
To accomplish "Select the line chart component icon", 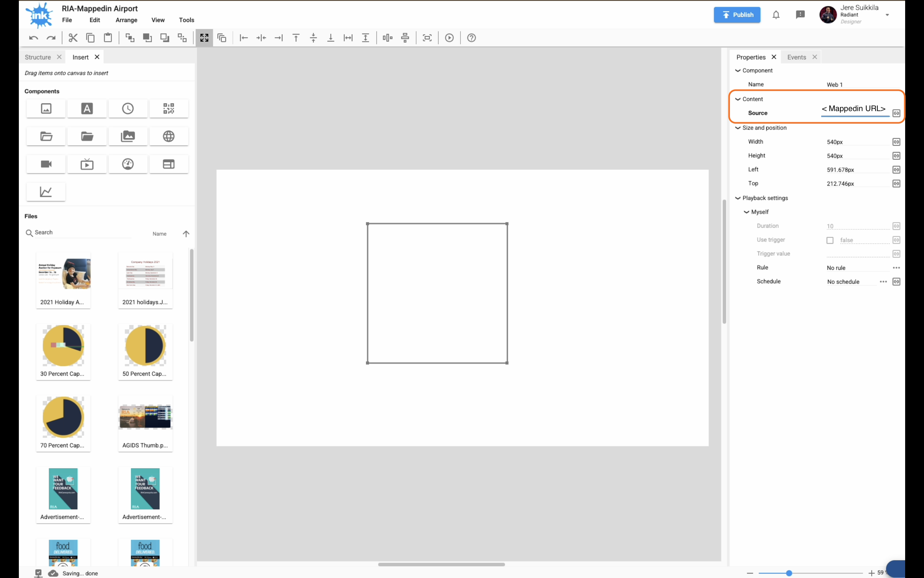I will tap(46, 192).
